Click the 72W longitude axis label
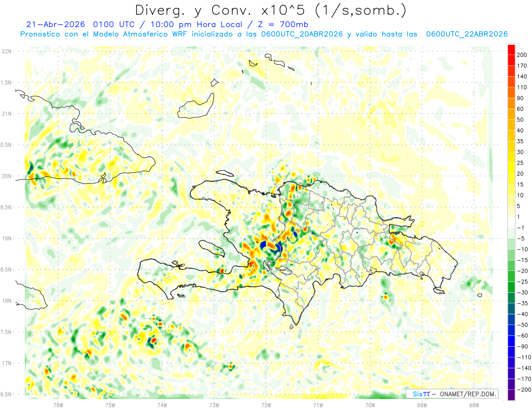 coord(266,405)
